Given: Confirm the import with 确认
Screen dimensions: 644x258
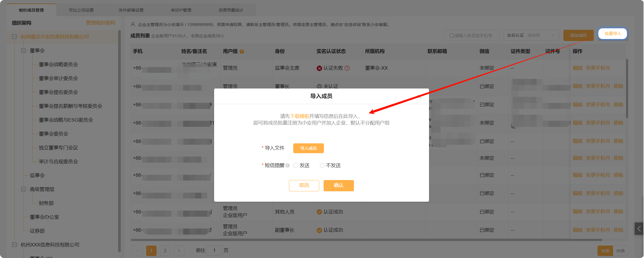Looking at the screenshot, I should [339, 185].
